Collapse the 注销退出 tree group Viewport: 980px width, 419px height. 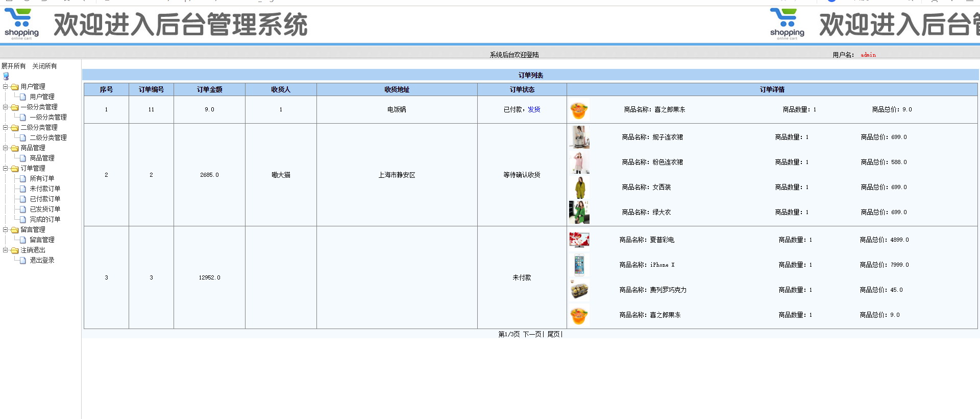tap(6, 250)
